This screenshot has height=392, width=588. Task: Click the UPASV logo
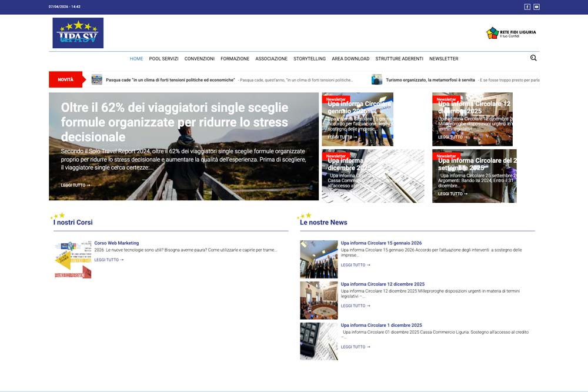tap(78, 33)
